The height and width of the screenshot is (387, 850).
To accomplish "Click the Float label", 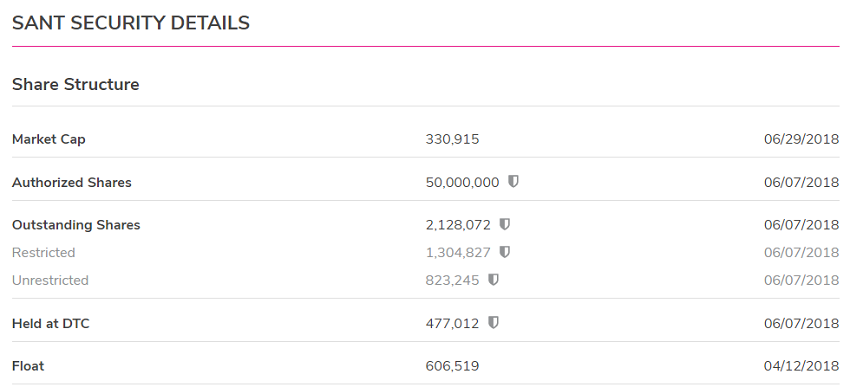I will [28, 366].
